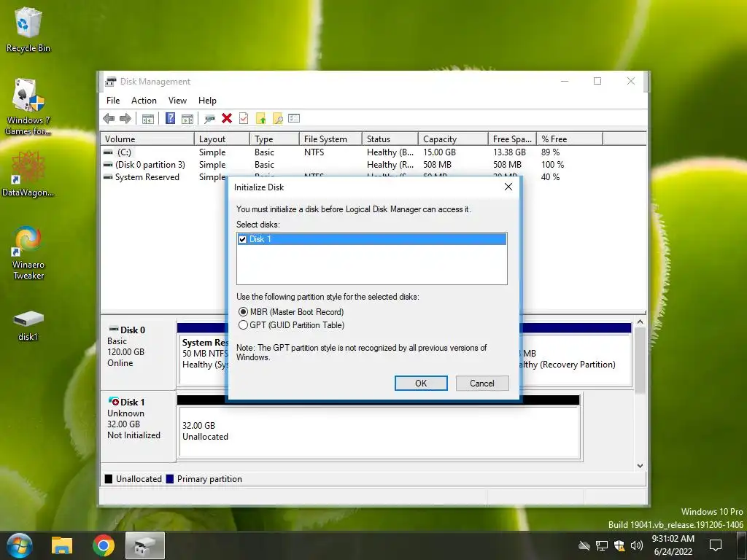
Task: Click the Forward arrow toolbar icon
Action: coord(125,119)
